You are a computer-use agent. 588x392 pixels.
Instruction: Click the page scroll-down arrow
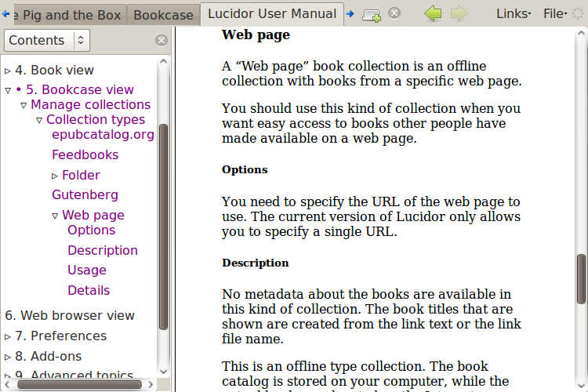(581, 386)
